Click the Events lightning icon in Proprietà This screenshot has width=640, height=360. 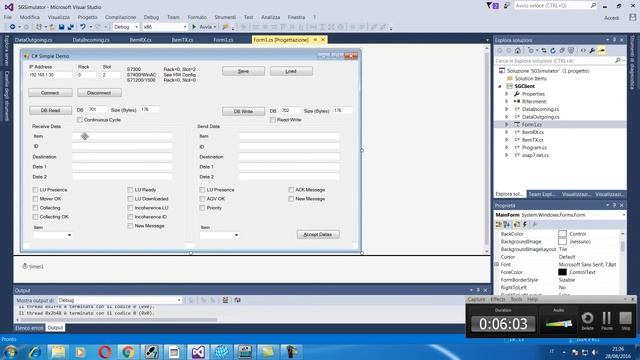525,224
